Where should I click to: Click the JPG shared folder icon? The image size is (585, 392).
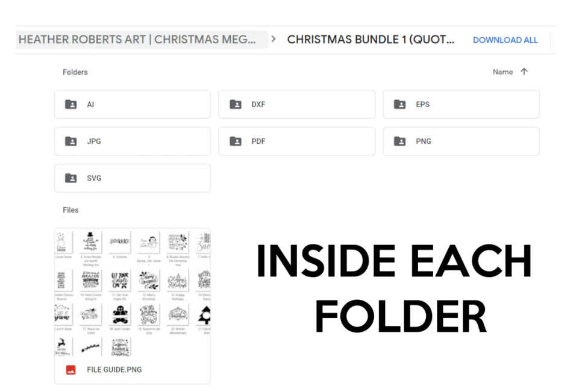[71, 142]
